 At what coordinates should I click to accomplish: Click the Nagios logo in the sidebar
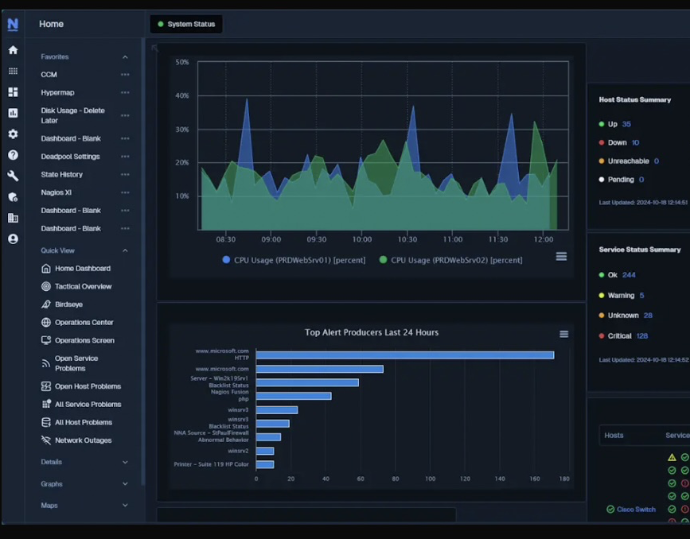click(13, 24)
